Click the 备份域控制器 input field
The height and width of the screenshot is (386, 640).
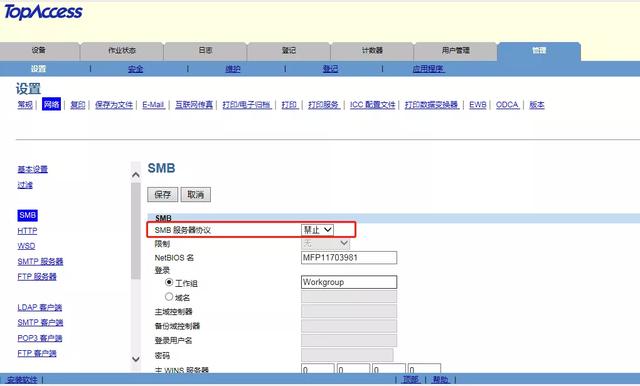(x=349, y=326)
